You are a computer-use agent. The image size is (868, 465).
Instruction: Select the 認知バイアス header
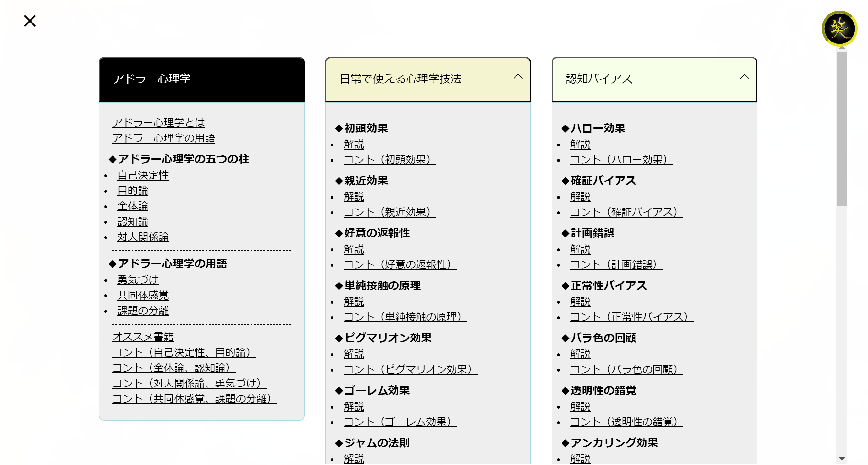coord(654,79)
